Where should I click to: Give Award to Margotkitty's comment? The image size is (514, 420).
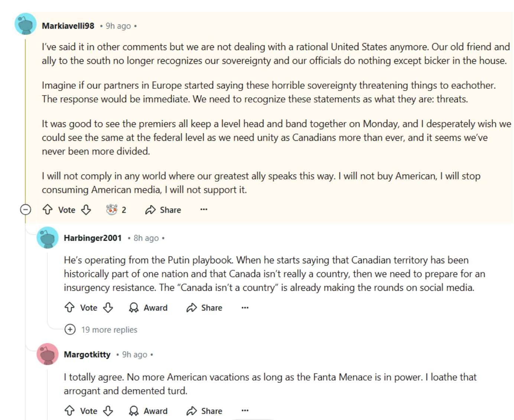(148, 411)
